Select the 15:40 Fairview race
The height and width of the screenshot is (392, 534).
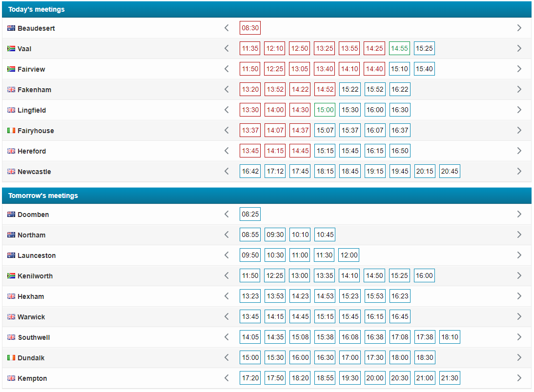click(x=424, y=69)
